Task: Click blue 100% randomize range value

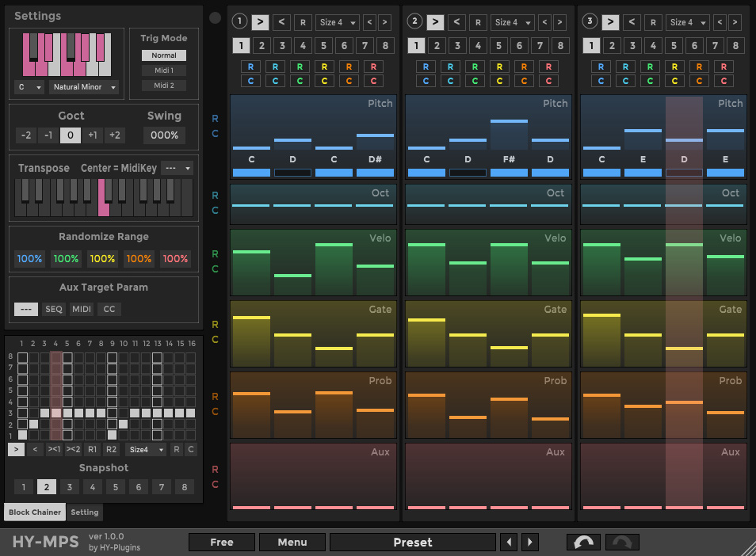Action: (29, 259)
